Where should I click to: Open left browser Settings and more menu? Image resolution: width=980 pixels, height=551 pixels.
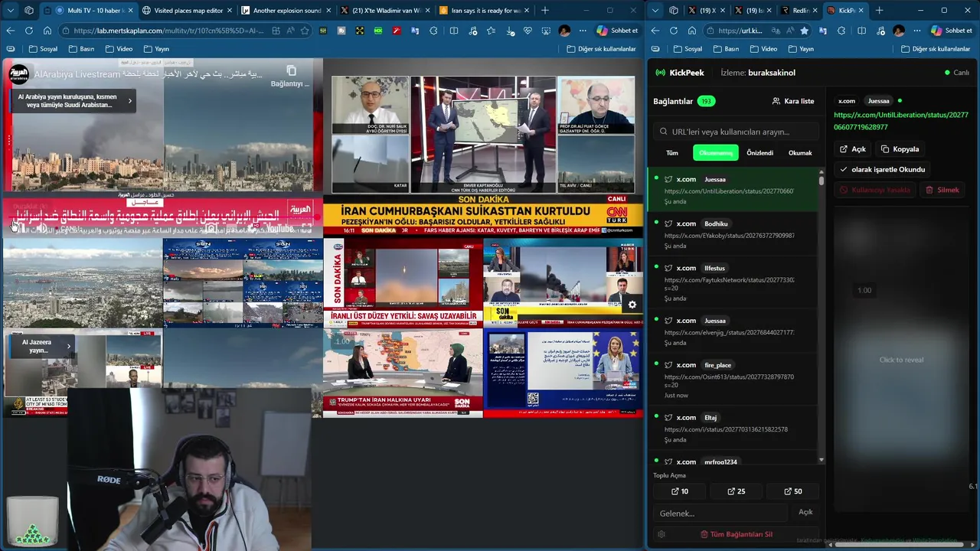(x=583, y=31)
